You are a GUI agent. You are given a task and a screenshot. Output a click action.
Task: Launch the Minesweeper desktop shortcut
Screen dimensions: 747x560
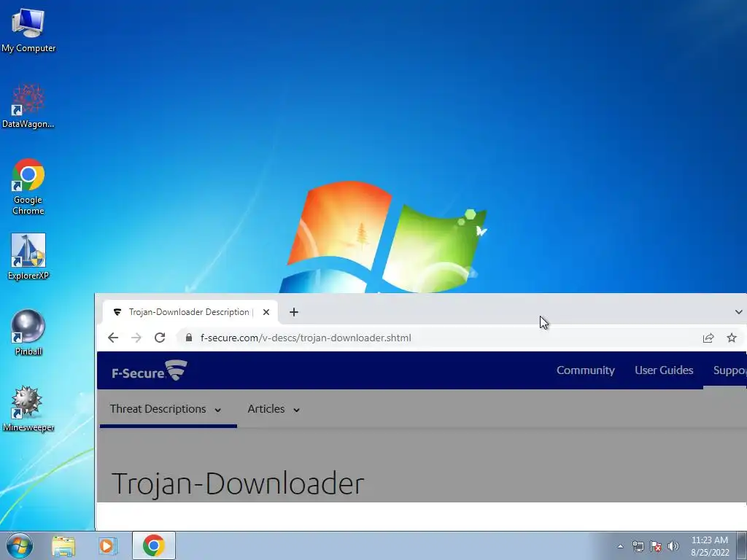click(x=28, y=408)
